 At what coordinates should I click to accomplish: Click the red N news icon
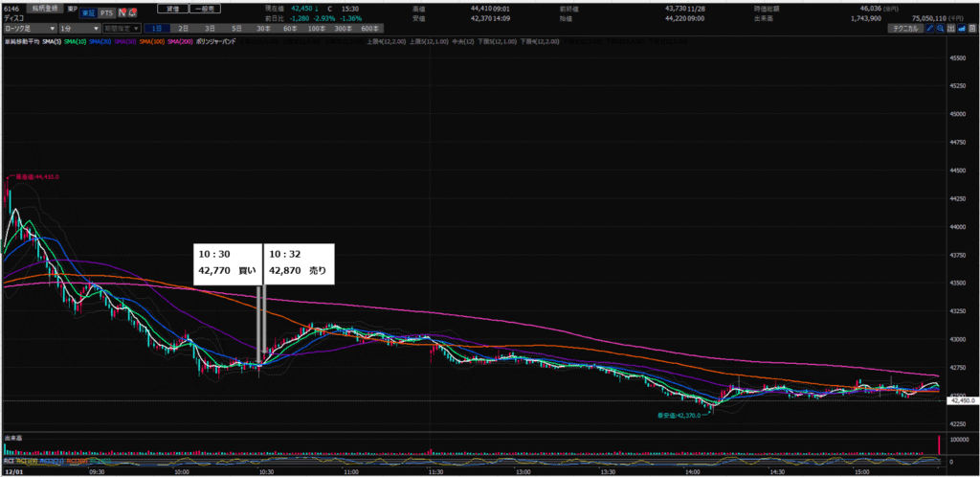121,13
